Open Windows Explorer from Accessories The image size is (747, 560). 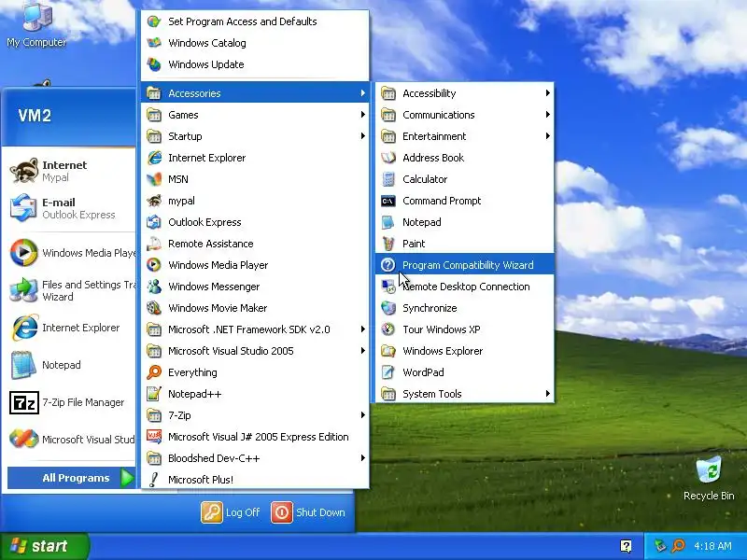464,351
